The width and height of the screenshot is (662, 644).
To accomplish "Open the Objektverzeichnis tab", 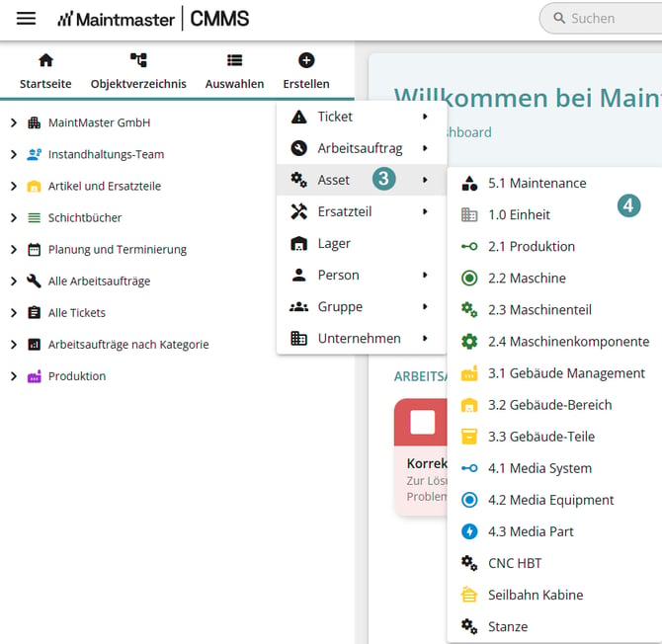I will pos(138,71).
